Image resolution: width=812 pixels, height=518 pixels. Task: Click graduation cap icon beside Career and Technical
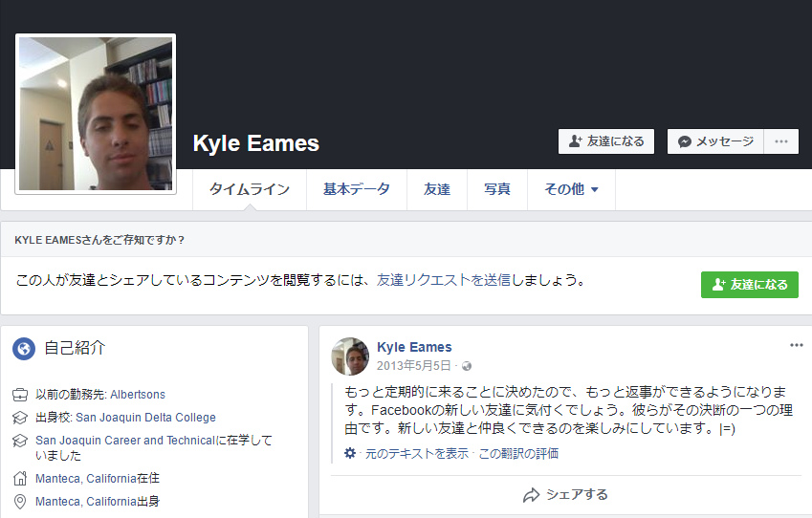click(20, 441)
